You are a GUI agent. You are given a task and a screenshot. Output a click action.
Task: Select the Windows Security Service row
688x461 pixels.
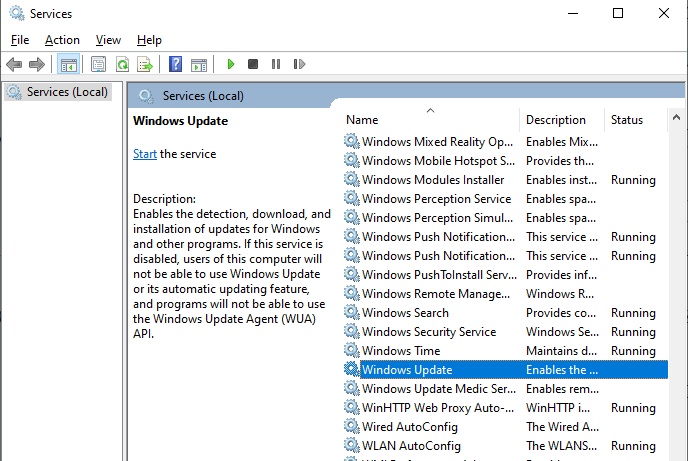coord(505,332)
